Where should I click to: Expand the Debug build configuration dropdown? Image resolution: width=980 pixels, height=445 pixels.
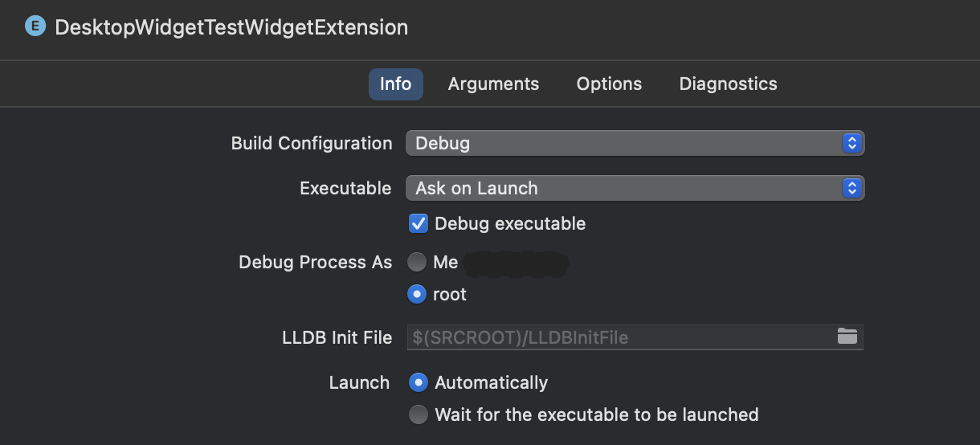point(635,143)
